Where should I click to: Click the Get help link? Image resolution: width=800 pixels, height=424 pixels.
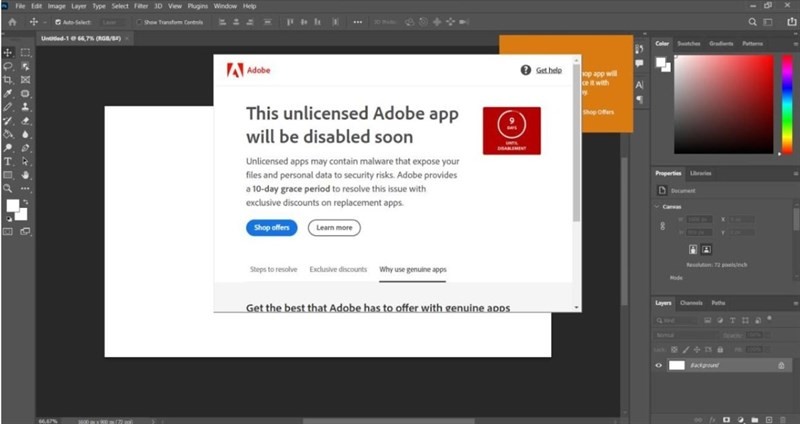[x=549, y=70]
